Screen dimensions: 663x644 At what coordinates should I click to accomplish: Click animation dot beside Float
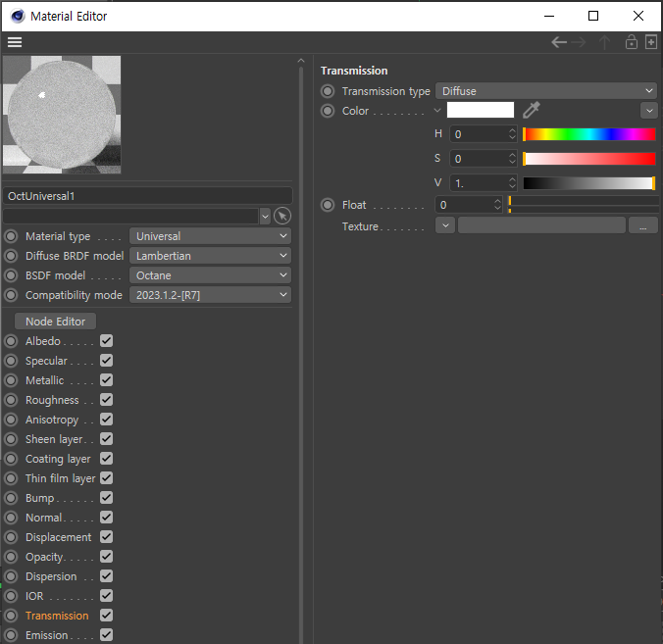click(x=328, y=205)
